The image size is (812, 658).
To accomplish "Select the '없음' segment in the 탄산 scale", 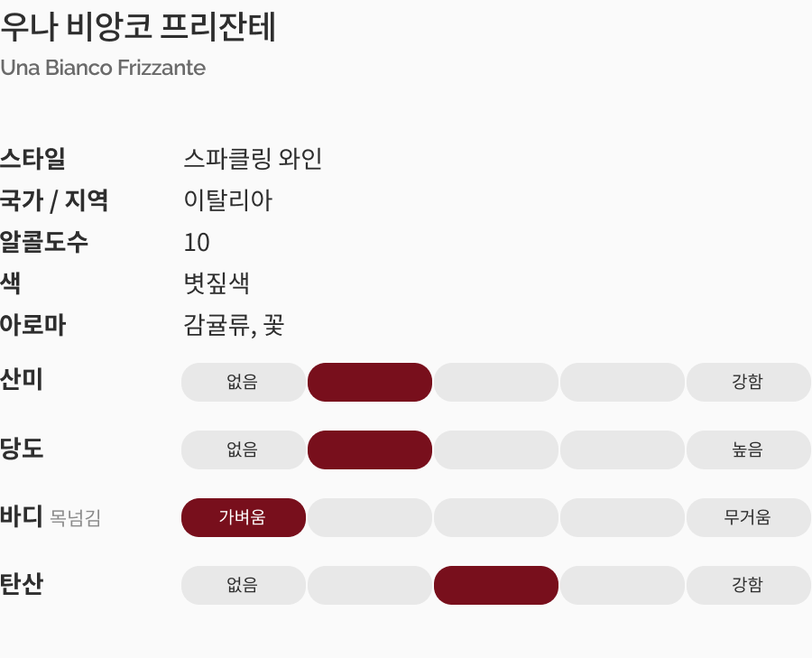I will click(243, 585).
